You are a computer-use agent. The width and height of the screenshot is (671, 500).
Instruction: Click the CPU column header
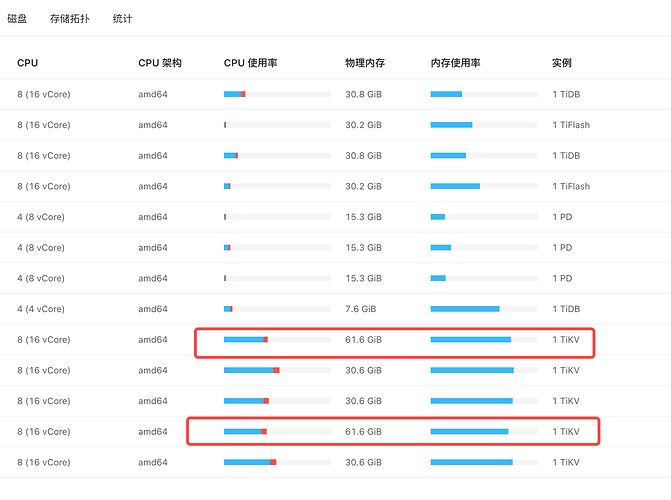tap(27, 63)
